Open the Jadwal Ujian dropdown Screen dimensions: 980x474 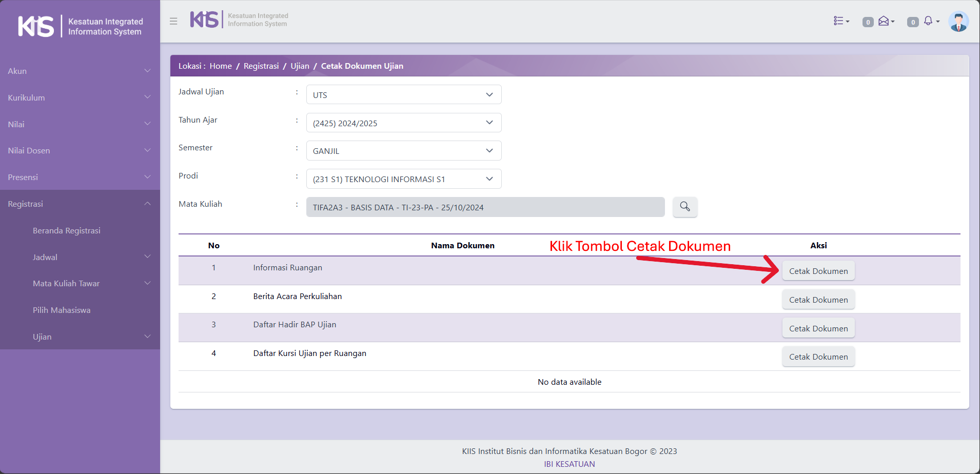tap(403, 95)
